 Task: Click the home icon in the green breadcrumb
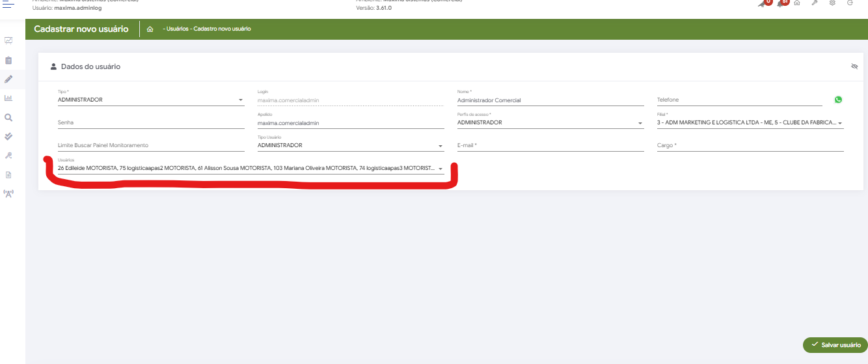[x=150, y=29]
